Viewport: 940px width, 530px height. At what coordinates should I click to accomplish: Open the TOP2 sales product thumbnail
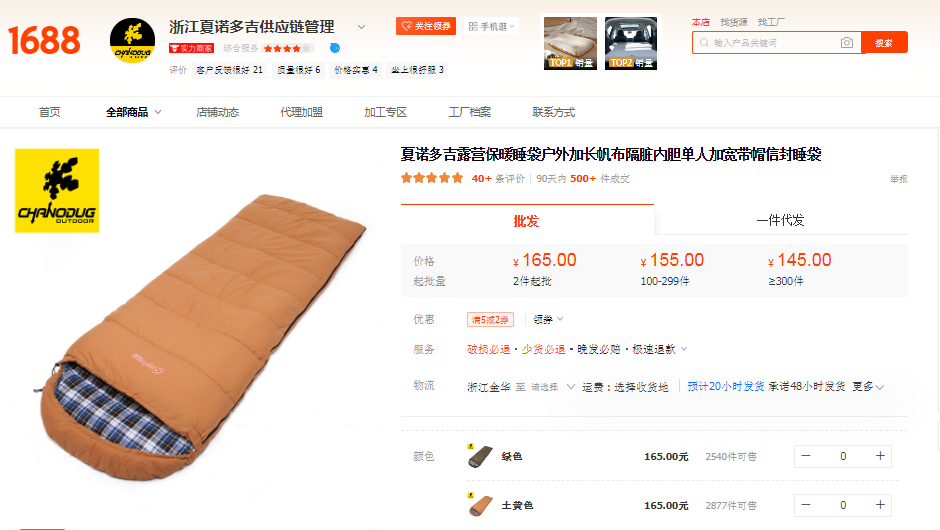click(631, 43)
